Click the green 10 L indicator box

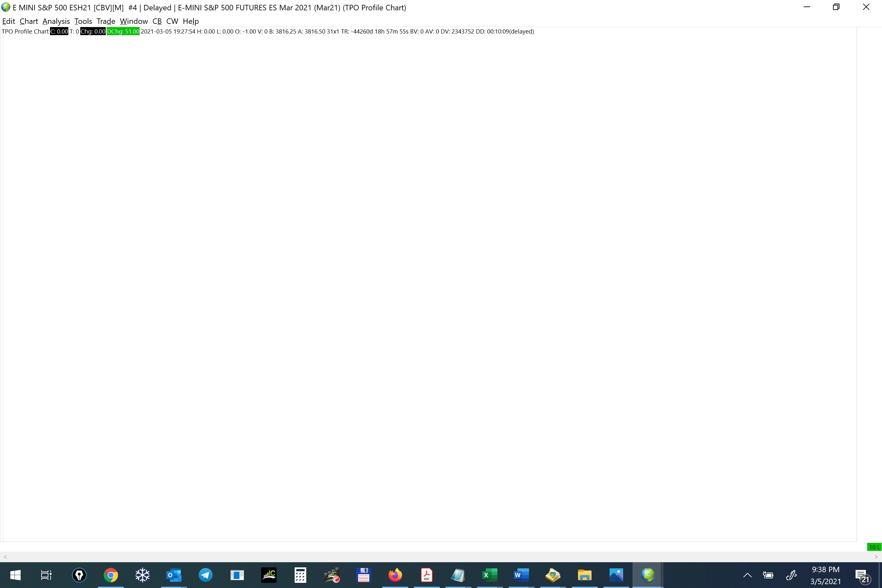874,547
